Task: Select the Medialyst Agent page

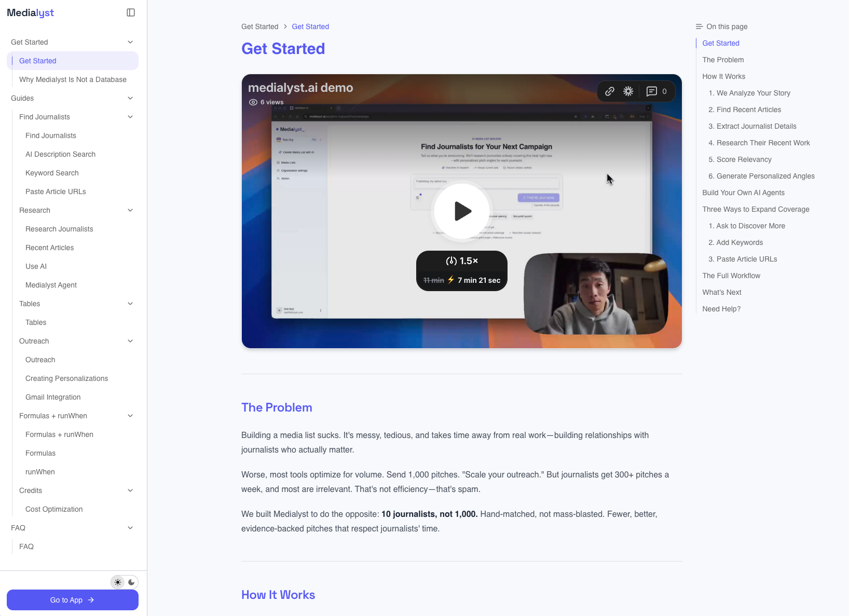Action: pos(51,285)
